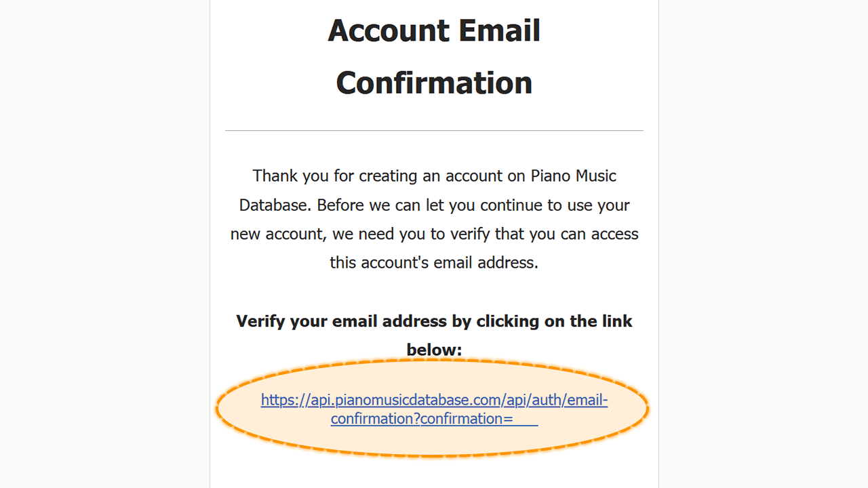The height and width of the screenshot is (488, 868).
Task: Click the word 'Database.' in the paragraph
Action: 275,205
